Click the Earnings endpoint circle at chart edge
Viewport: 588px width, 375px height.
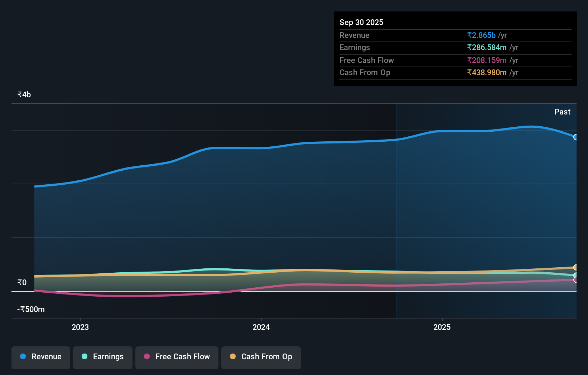coord(575,275)
